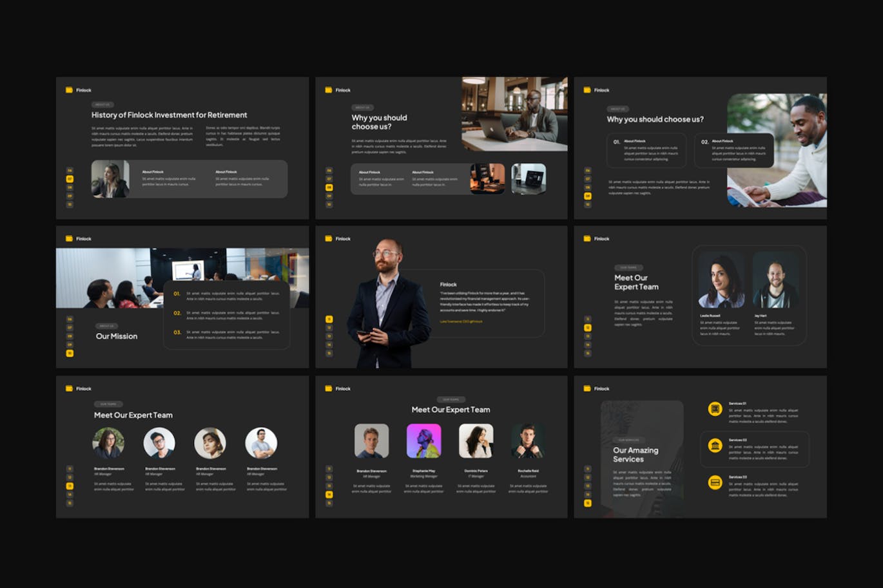Click the "History of Finlock Investment for Retirement" heading
This screenshot has width=883, height=588.
coord(169,115)
